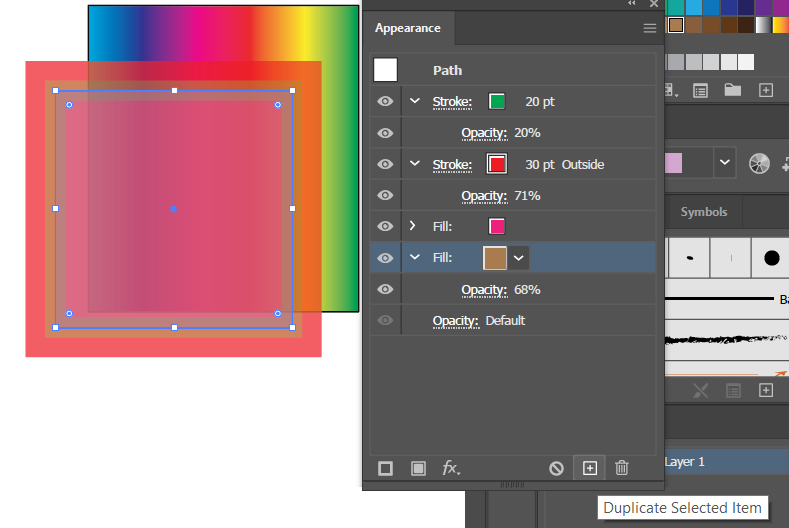Open the Stroke link for 20 pt stroke
Screen dimensions: 789x528
(452, 102)
